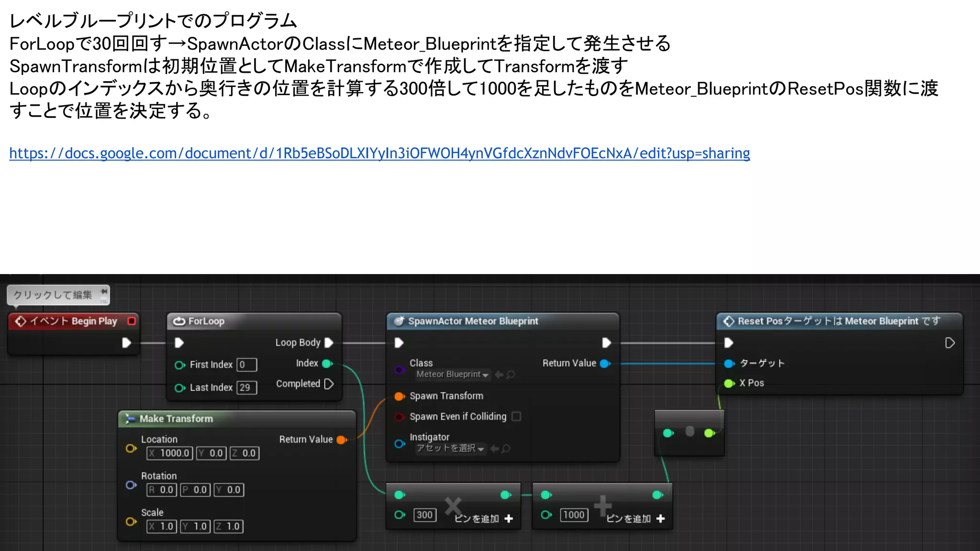
Task: Edit Location X value 1000.0
Action: coord(170,453)
